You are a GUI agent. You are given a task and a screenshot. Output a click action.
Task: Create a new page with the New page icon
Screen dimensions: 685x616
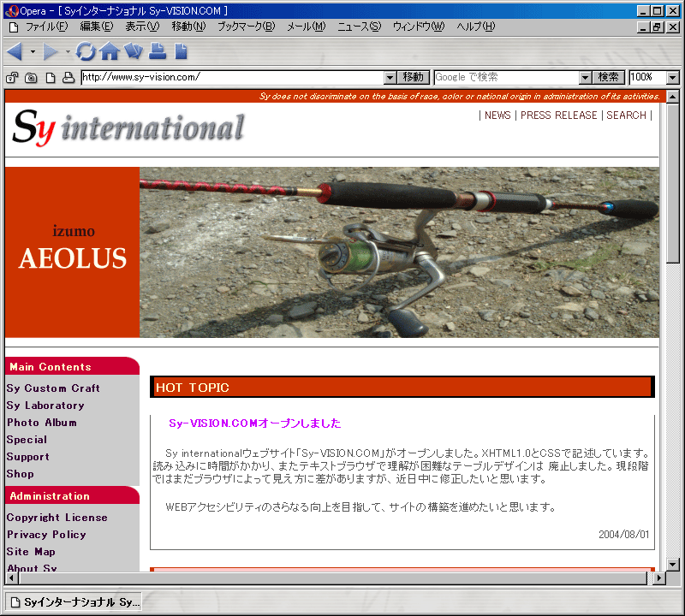(181, 51)
